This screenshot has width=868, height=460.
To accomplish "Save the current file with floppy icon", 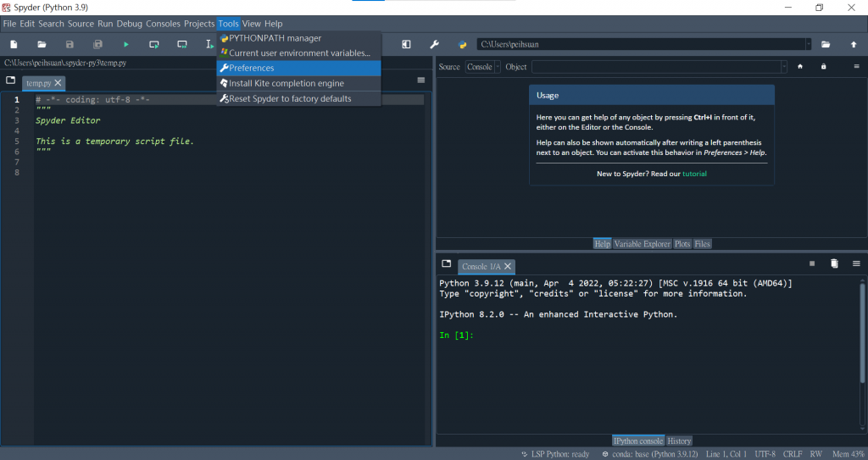I will (70, 44).
